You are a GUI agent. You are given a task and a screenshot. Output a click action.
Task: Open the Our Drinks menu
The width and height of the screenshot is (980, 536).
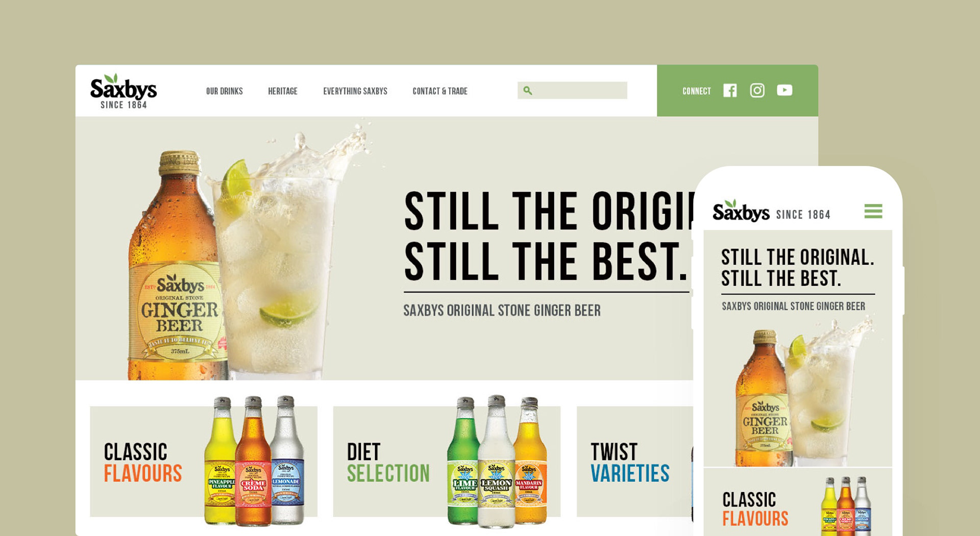click(x=225, y=91)
